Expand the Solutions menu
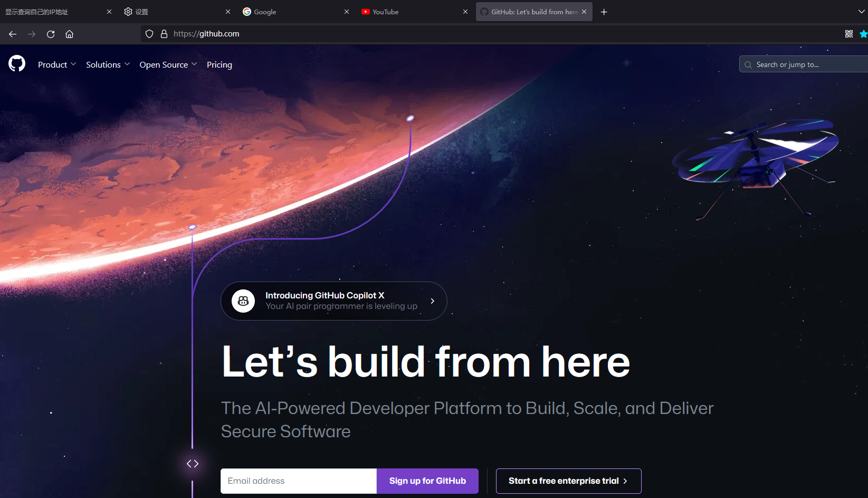This screenshot has width=868, height=498. (108, 64)
